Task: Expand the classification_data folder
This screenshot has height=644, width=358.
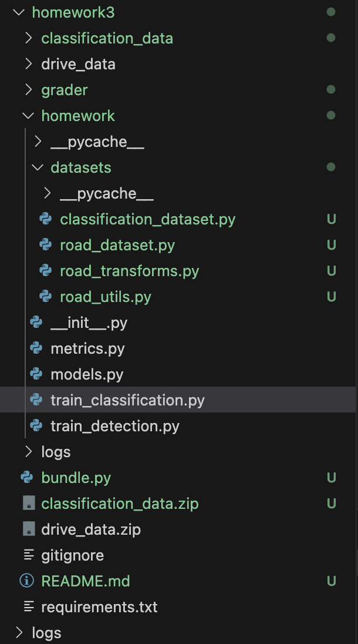Action: pos(28,38)
